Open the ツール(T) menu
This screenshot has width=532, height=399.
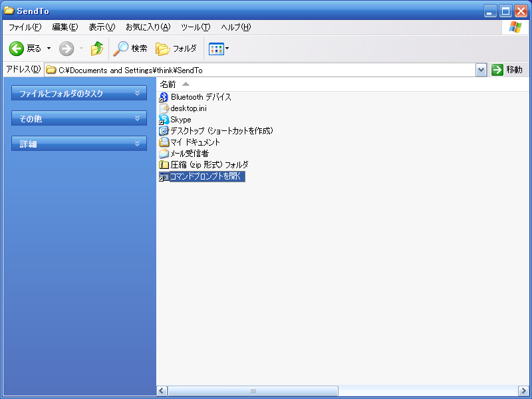[196, 27]
